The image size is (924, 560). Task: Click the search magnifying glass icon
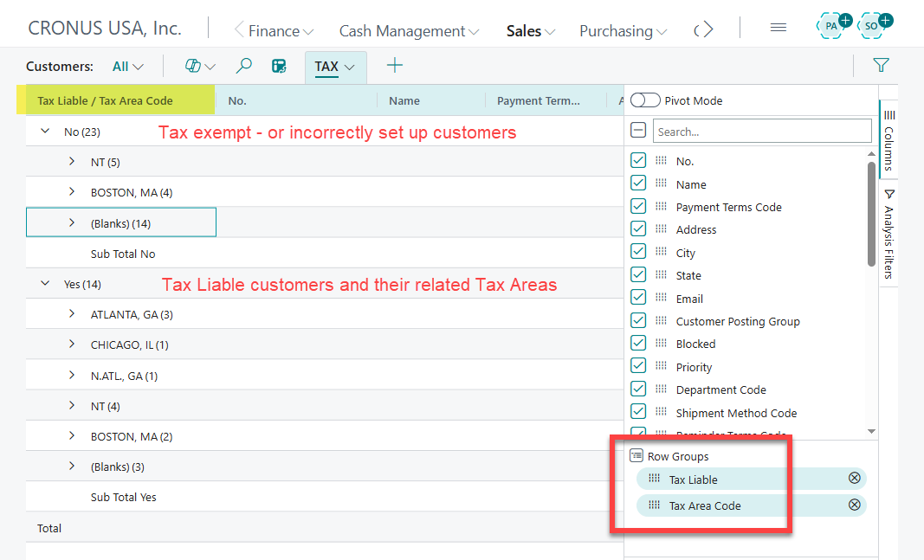[243, 66]
